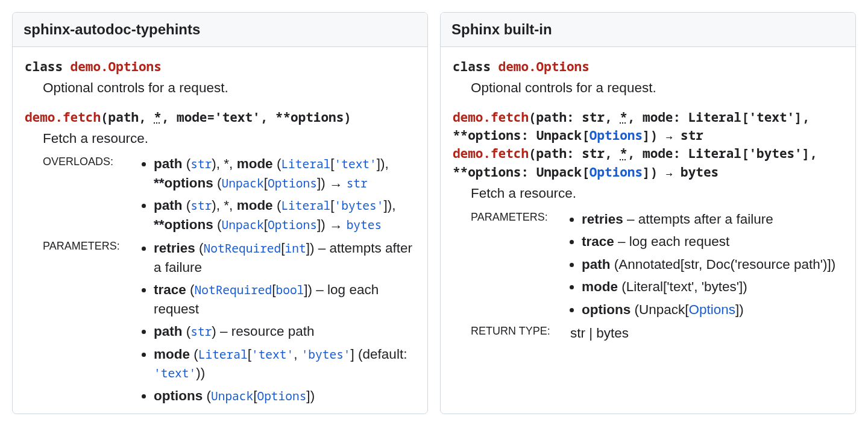Click the path (Annotated[str, Doc('resource path')]) entry
The width and height of the screenshot is (868, 428).
pyautogui.click(x=708, y=264)
